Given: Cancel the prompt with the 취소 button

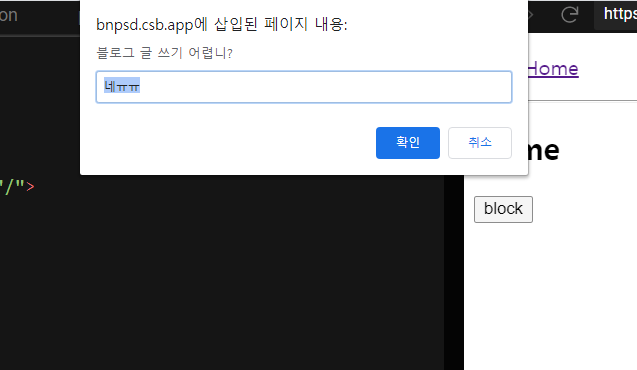Looking at the screenshot, I should (480, 143).
